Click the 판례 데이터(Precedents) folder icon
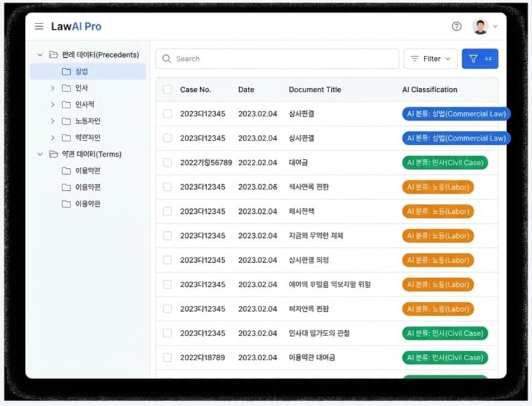The height and width of the screenshot is (406, 532). point(54,55)
